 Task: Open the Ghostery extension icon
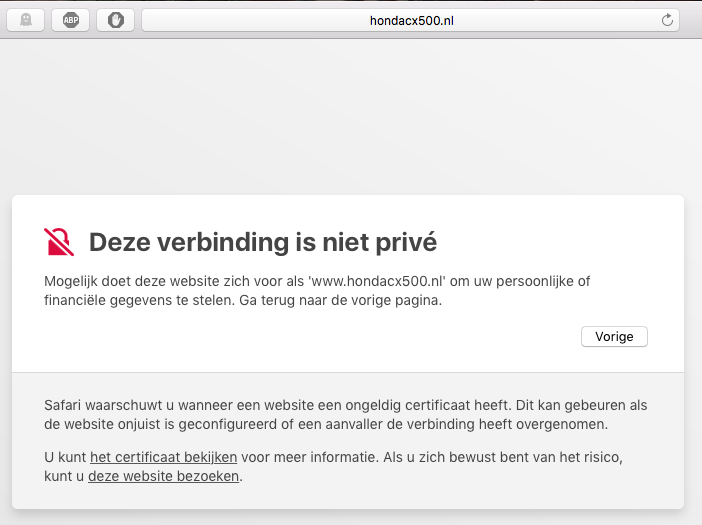click(x=26, y=20)
